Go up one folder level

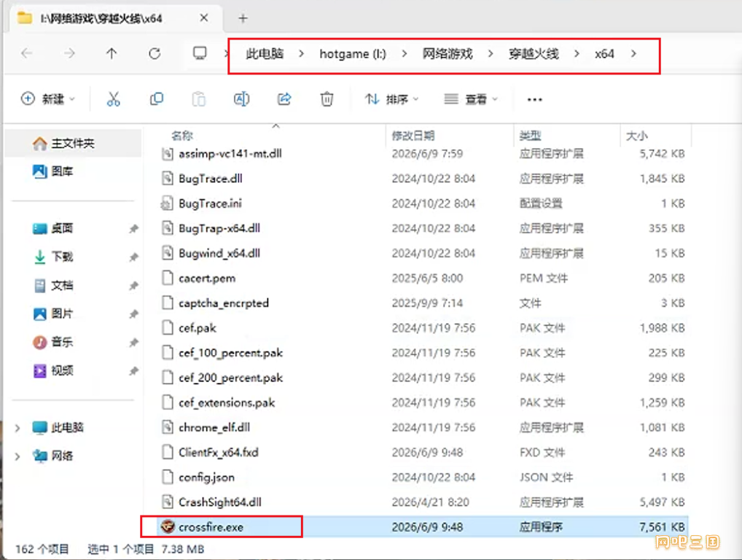click(112, 53)
